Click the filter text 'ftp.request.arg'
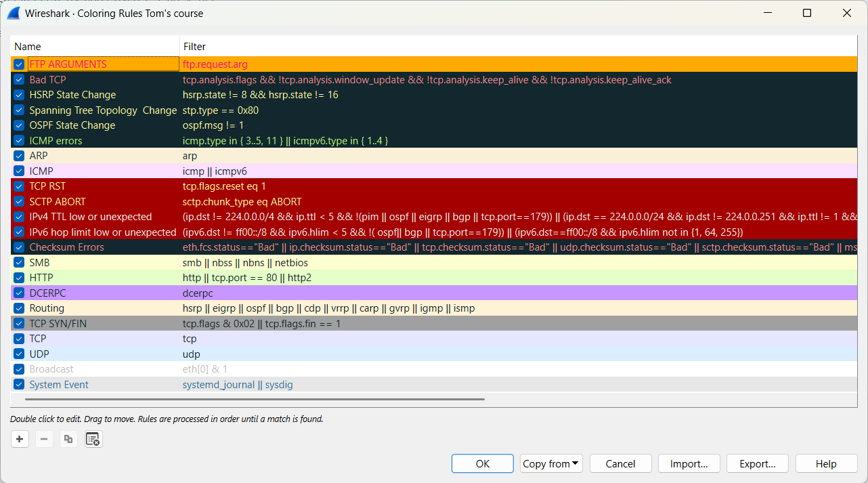The height and width of the screenshot is (483, 868). tap(215, 64)
